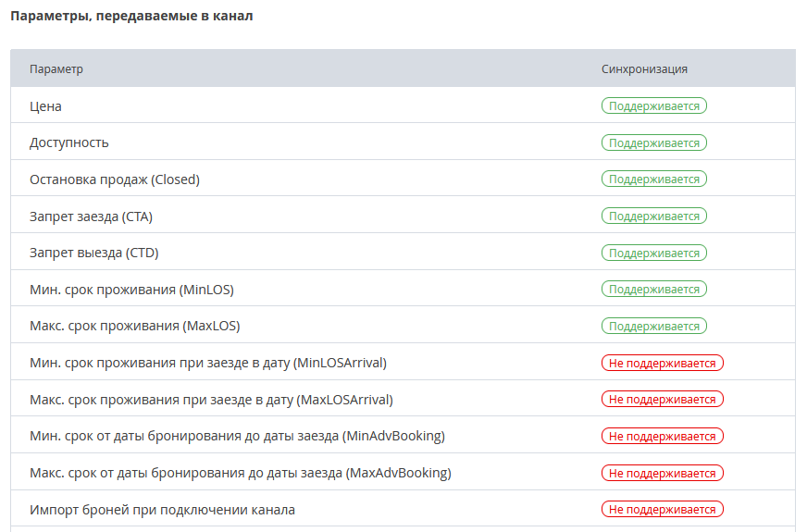The width and height of the screenshot is (807, 532).
Task: Click Не поддерживается badge for MinLOSArrival
Action: pos(663,363)
